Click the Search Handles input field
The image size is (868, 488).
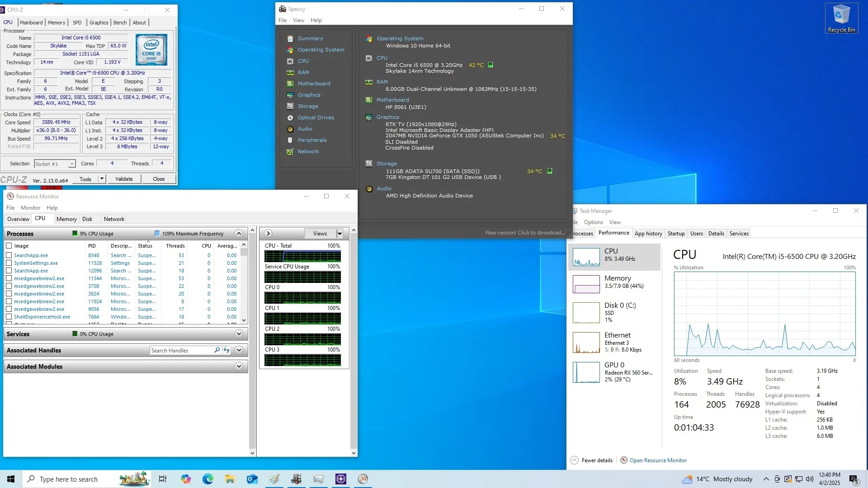click(182, 350)
